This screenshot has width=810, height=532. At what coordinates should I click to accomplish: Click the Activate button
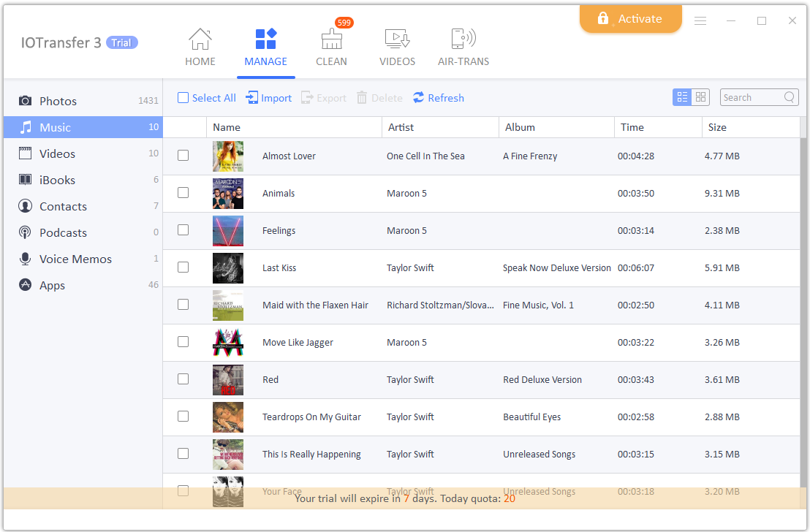(630, 19)
